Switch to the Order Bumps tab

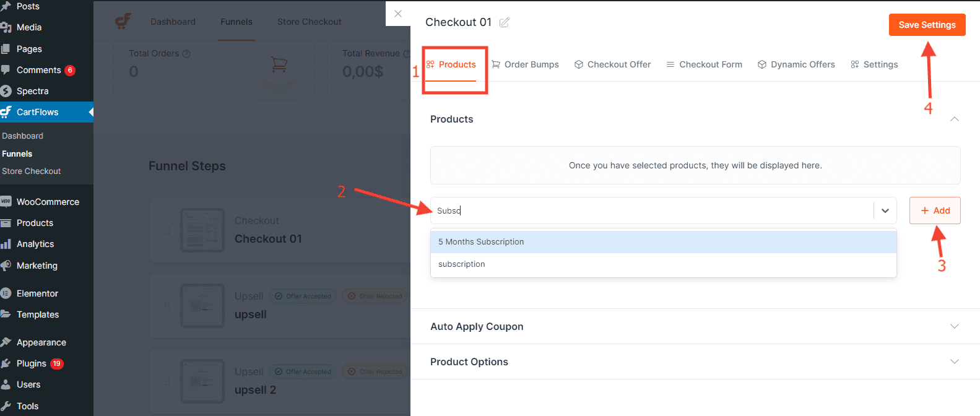(525, 64)
